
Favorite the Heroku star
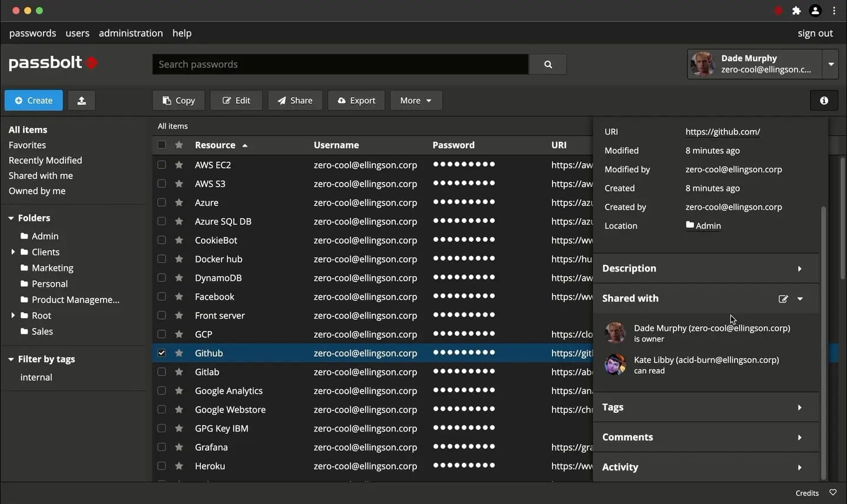(x=179, y=466)
